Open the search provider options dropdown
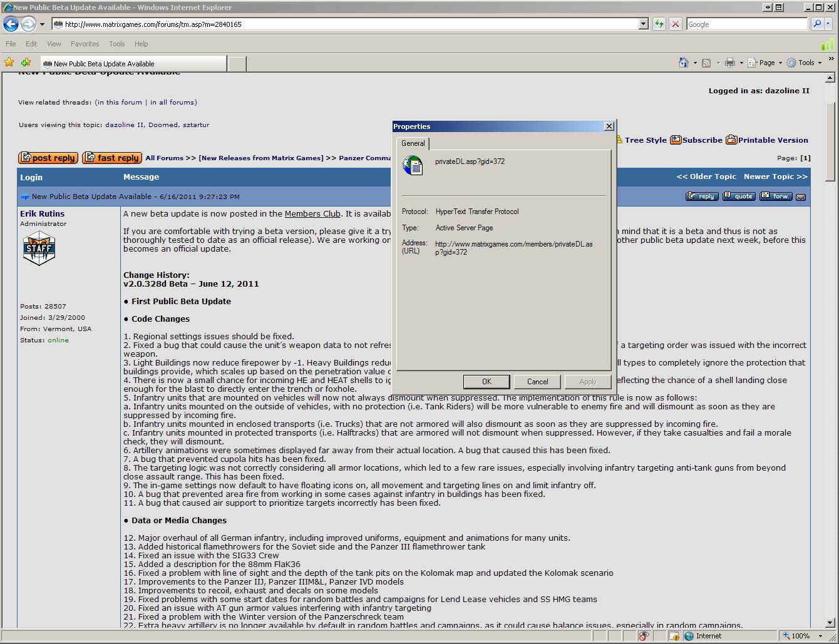 pos(829,24)
